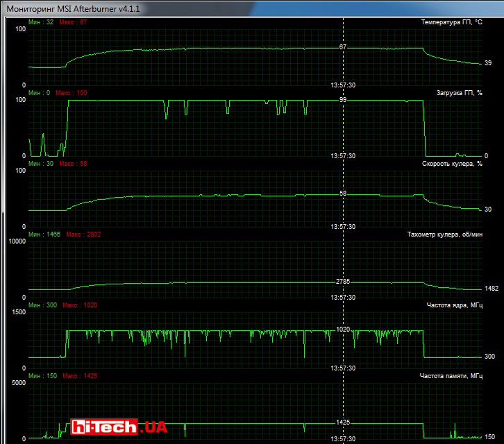Click the 99 value on the GPU load curve
Image resolution: width=504 pixels, height=444 pixels.
[x=343, y=100]
